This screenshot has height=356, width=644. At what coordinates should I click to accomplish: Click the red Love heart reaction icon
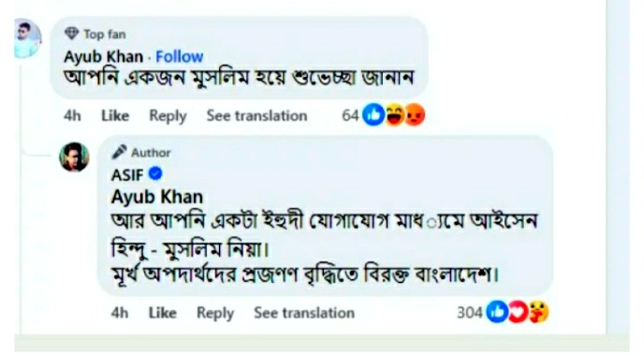click(518, 312)
